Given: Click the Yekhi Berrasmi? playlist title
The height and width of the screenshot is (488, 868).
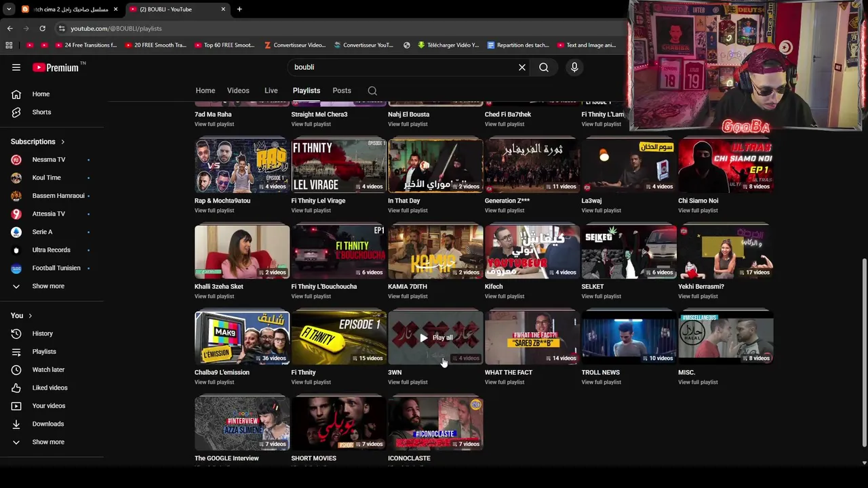Looking at the screenshot, I should click(701, 287).
